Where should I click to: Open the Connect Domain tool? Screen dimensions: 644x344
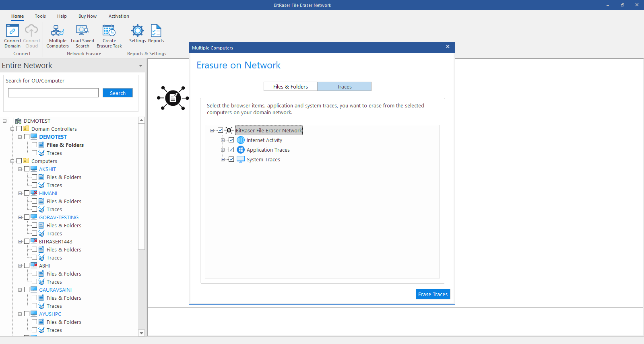[12, 36]
